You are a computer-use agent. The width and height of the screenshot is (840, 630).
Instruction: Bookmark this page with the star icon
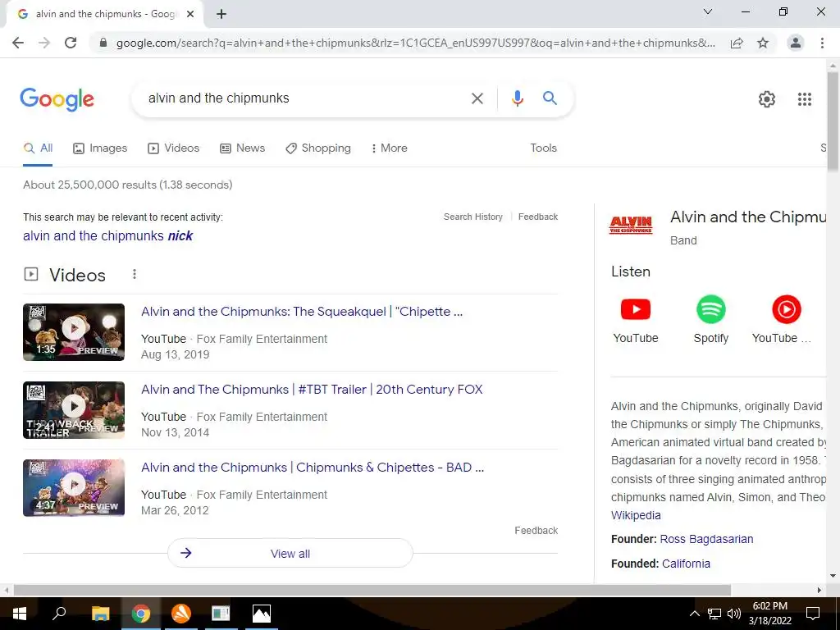tap(763, 43)
